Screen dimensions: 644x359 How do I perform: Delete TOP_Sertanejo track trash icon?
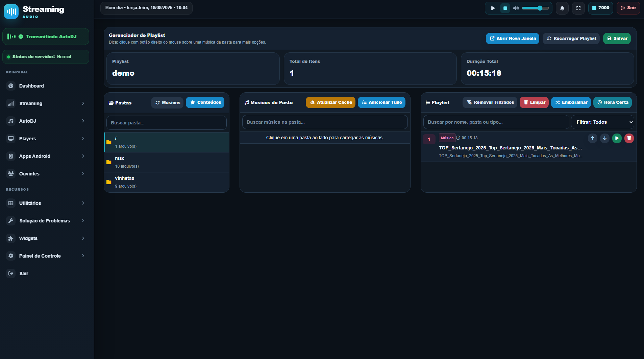[x=629, y=138]
